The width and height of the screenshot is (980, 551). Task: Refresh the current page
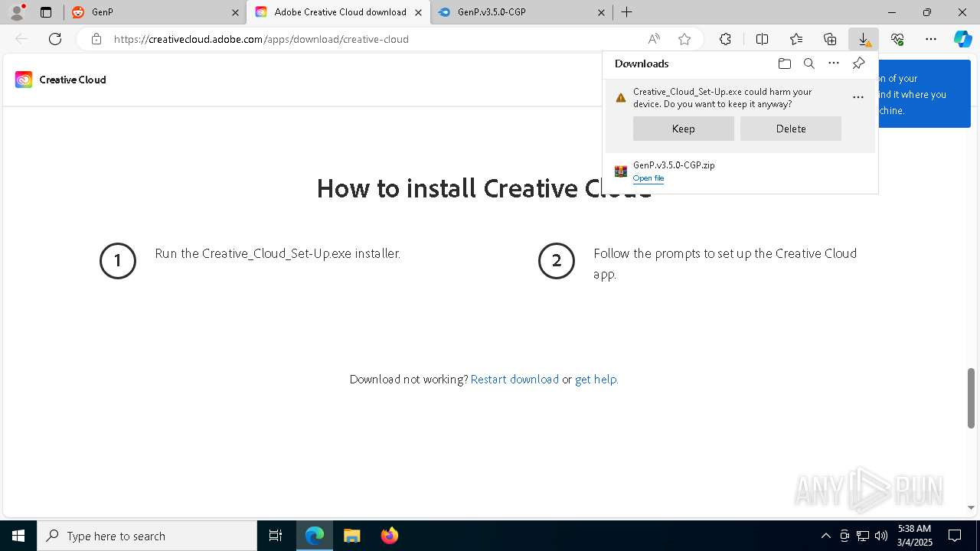(x=55, y=39)
